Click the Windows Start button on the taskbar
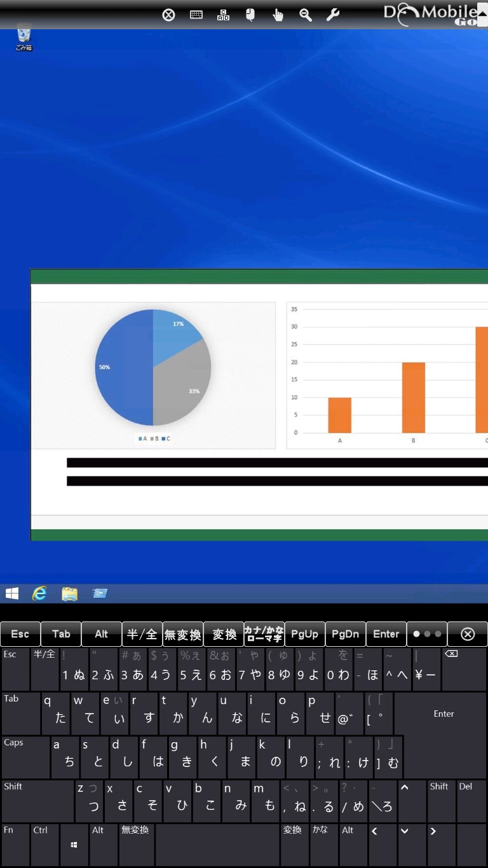This screenshot has width=488, height=868. [x=11, y=593]
